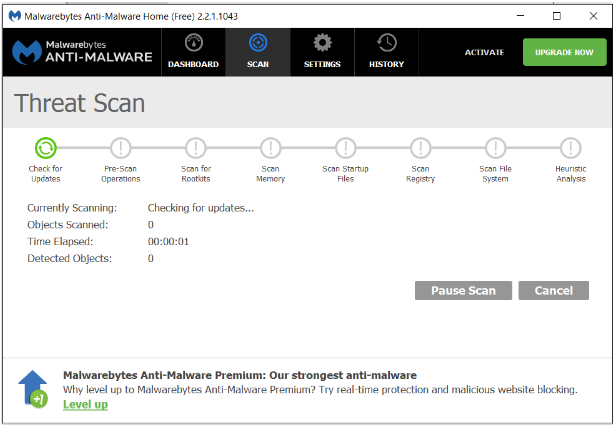Follow the Level up link

point(85,404)
